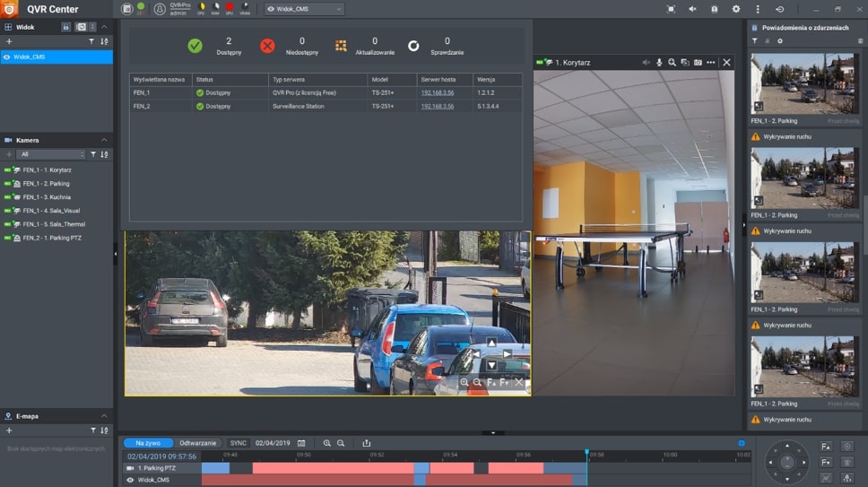Viewport: 868px width, 487px height.
Task: Select FEN_1 - 3. Kuchnia camera
Action: pyautogui.click(x=47, y=197)
